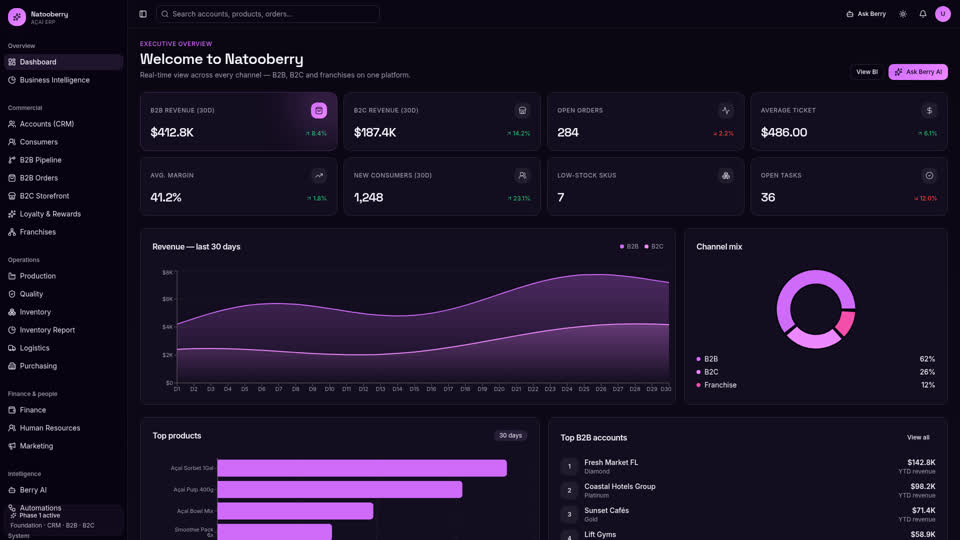Viewport: 960px width, 540px height.
Task: Click the Açaí Bowl Mix bar
Action: (295, 511)
